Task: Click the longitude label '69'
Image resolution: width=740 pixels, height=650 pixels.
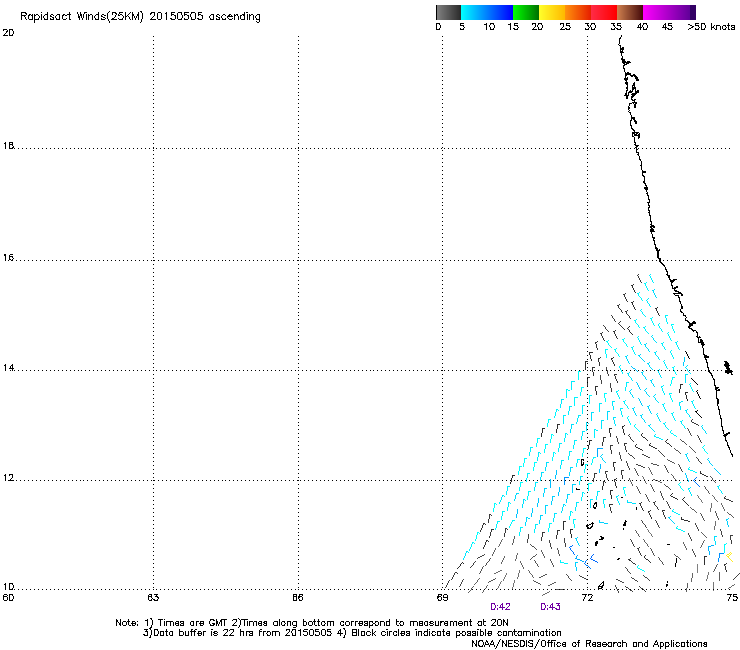Action: [x=442, y=598]
